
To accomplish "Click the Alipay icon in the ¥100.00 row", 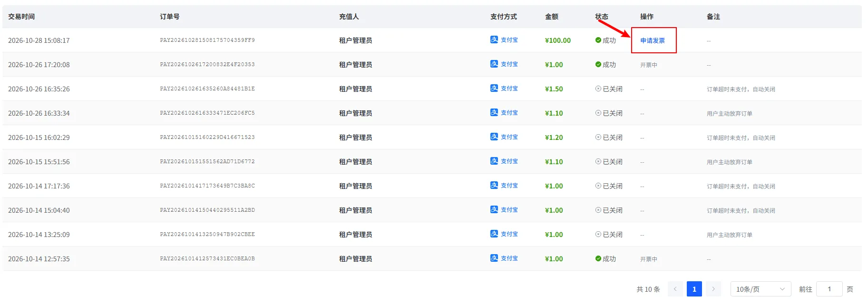I will [494, 39].
